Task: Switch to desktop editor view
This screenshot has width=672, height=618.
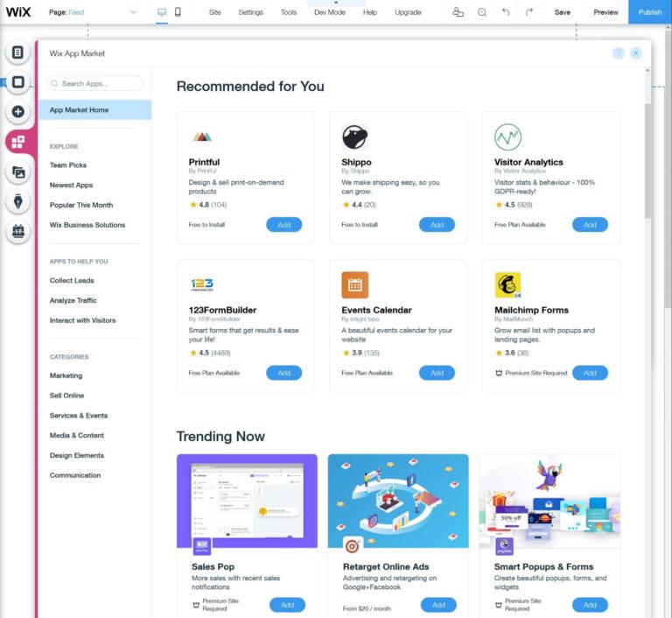Action: click(x=162, y=12)
